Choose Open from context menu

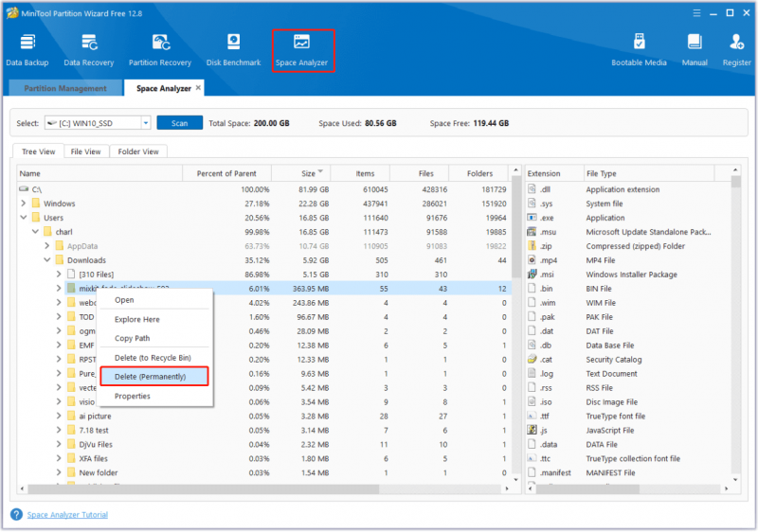154,300
